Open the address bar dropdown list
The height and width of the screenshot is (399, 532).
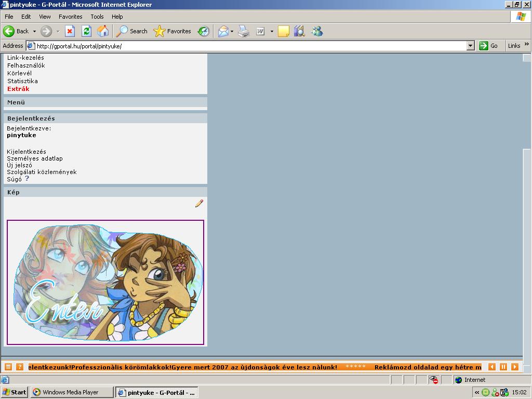point(470,46)
